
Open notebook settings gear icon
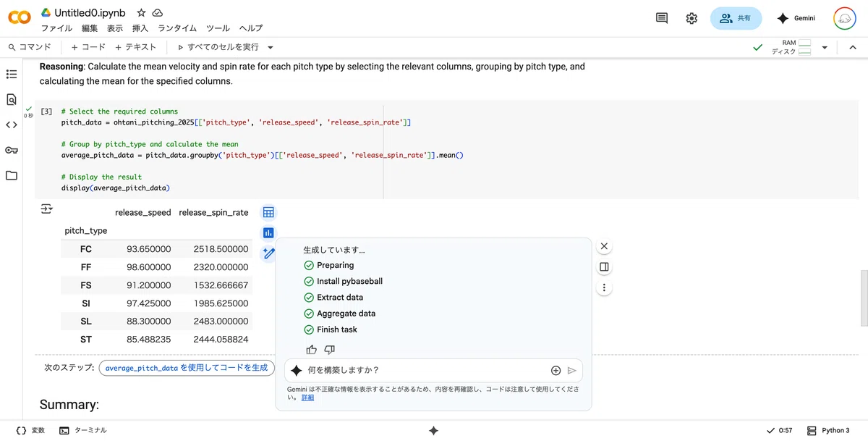tap(692, 19)
